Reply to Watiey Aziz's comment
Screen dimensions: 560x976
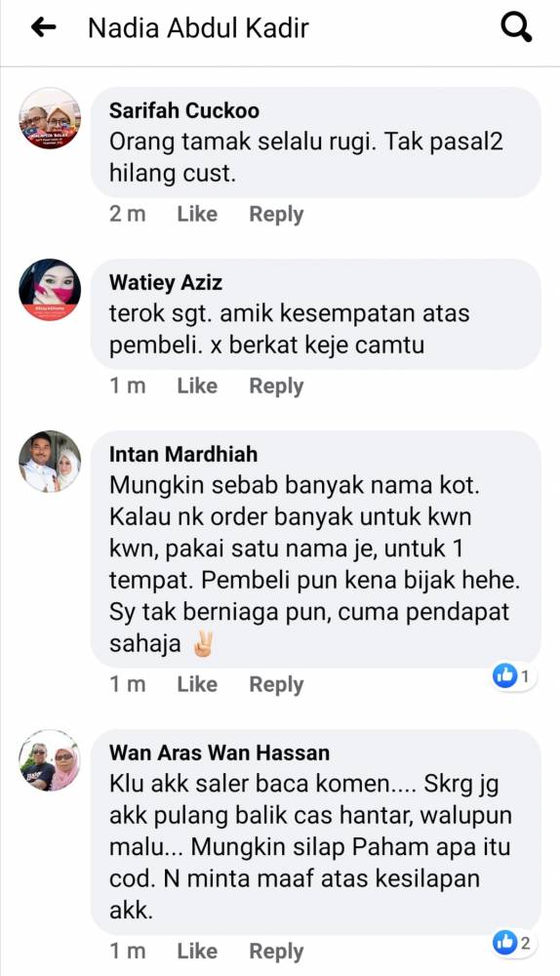[276, 386]
